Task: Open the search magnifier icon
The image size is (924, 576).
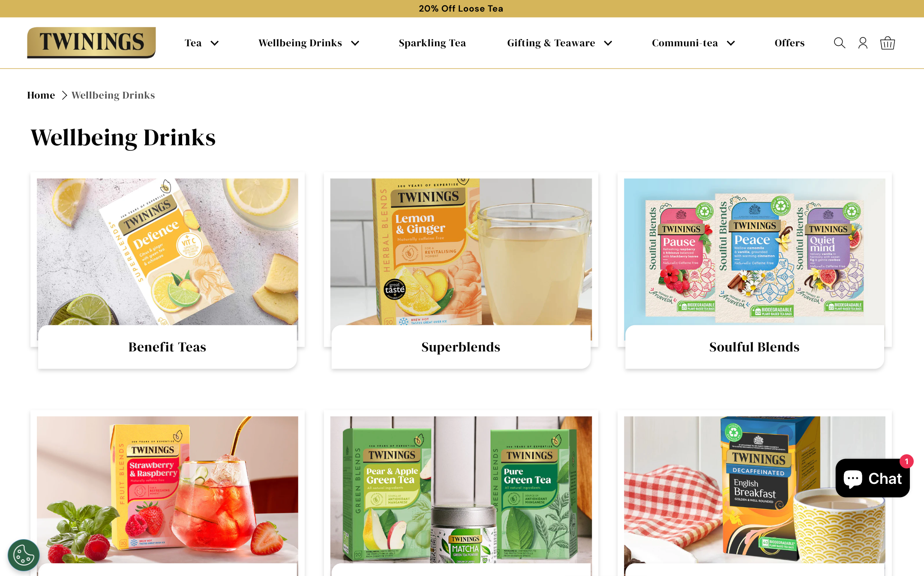Action: click(x=839, y=43)
